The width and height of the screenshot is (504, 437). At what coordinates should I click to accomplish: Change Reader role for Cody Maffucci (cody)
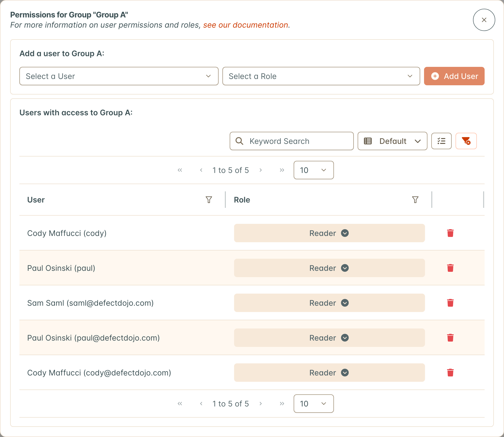tap(329, 233)
